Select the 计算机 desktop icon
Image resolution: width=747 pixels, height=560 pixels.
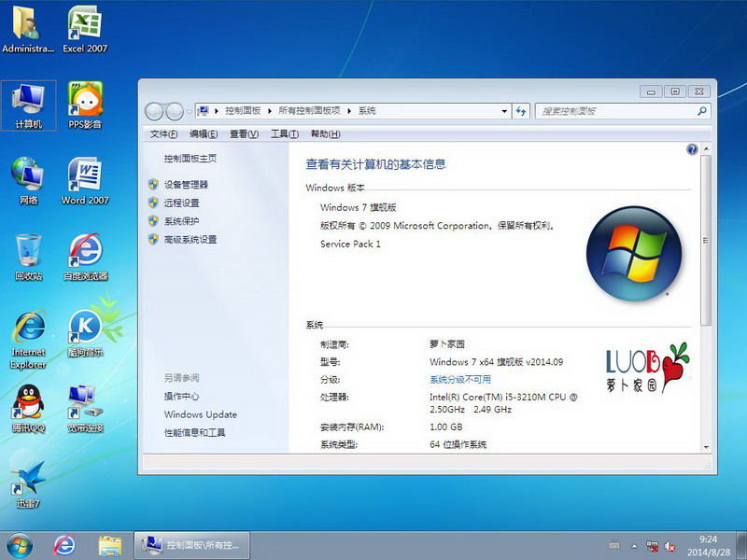click(x=29, y=105)
